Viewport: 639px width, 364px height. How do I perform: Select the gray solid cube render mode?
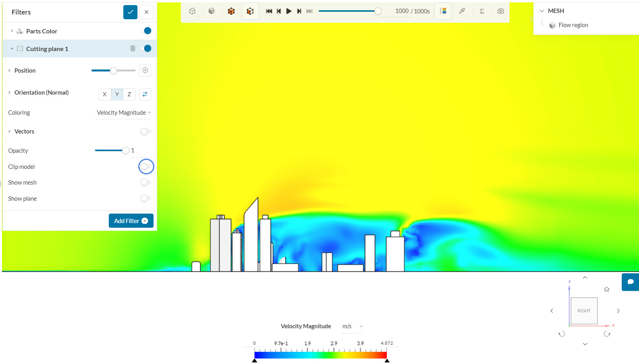click(x=212, y=11)
